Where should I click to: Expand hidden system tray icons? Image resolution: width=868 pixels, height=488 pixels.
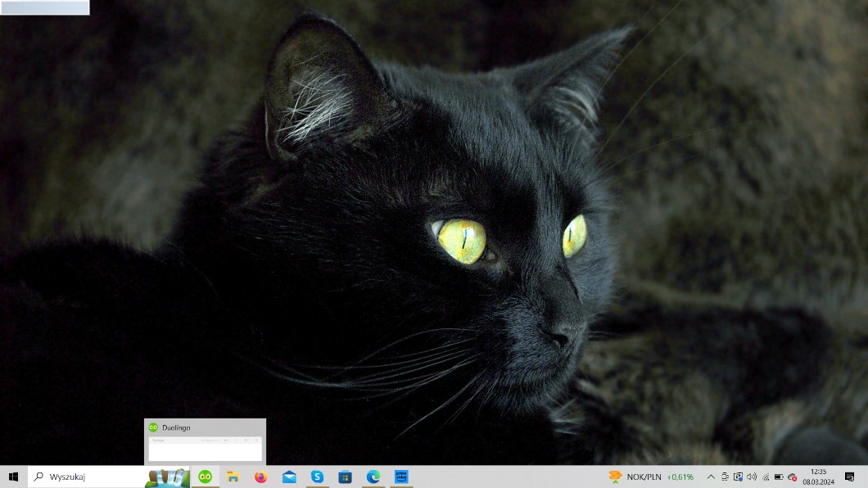(711, 477)
